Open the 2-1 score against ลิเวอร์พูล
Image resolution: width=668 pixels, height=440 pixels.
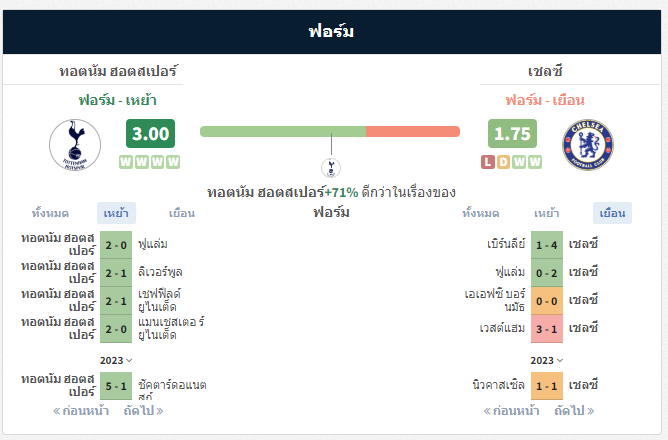point(116,273)
